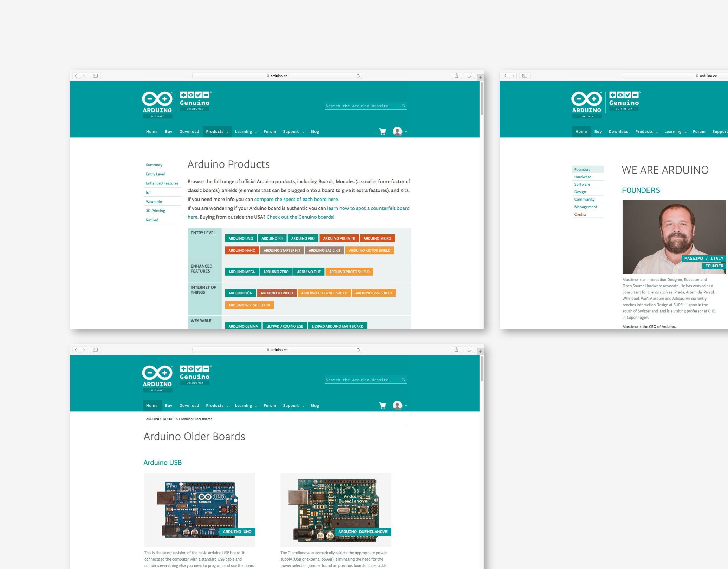728x569 pixels.
Task: Reload page icon in Products window address bar
Action: pos(358,76)
